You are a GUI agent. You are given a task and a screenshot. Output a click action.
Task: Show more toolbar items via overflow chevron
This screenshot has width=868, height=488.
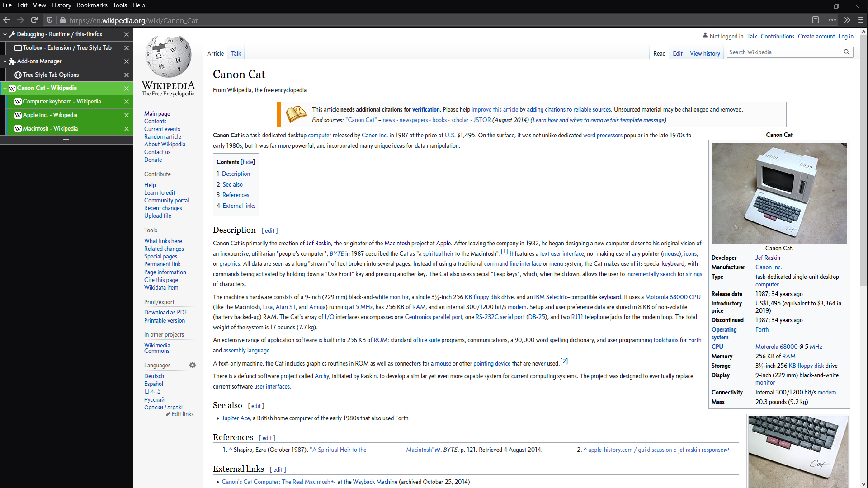pos(847,20)
